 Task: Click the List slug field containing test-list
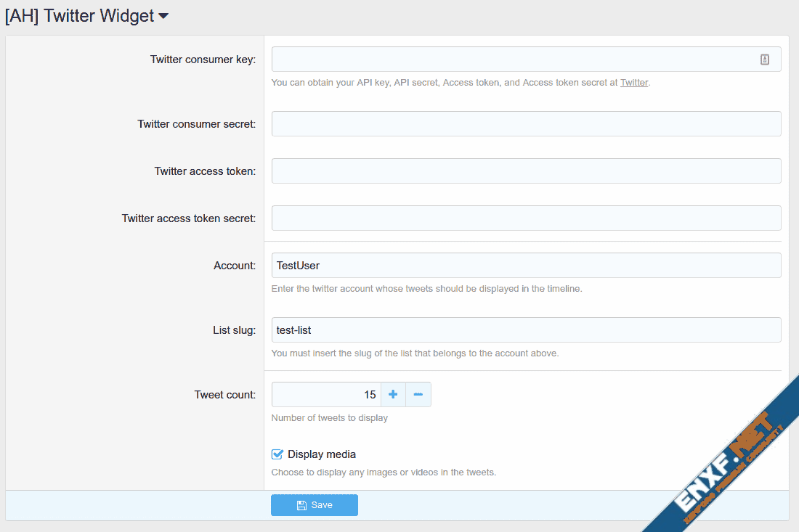tap(526, 330)
